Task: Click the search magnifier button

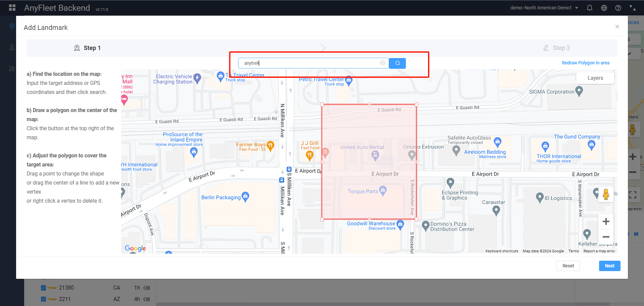Action: point(397,63)
